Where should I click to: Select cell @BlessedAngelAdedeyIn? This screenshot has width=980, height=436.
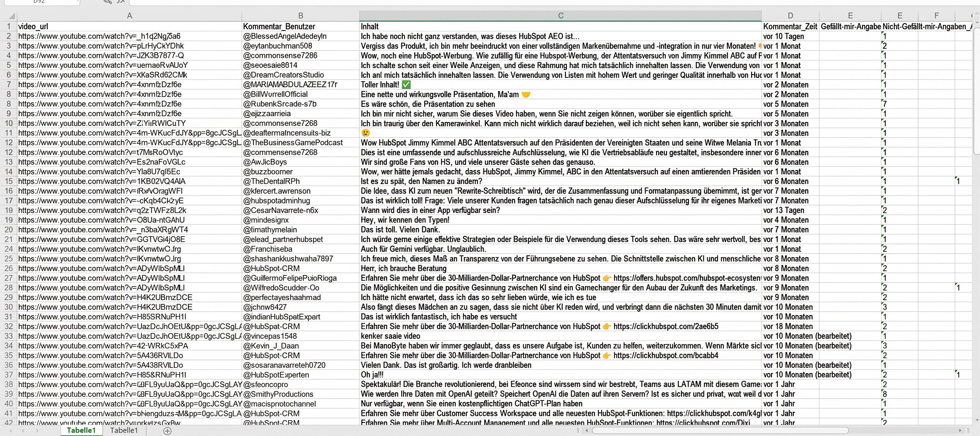pos(301,36)
